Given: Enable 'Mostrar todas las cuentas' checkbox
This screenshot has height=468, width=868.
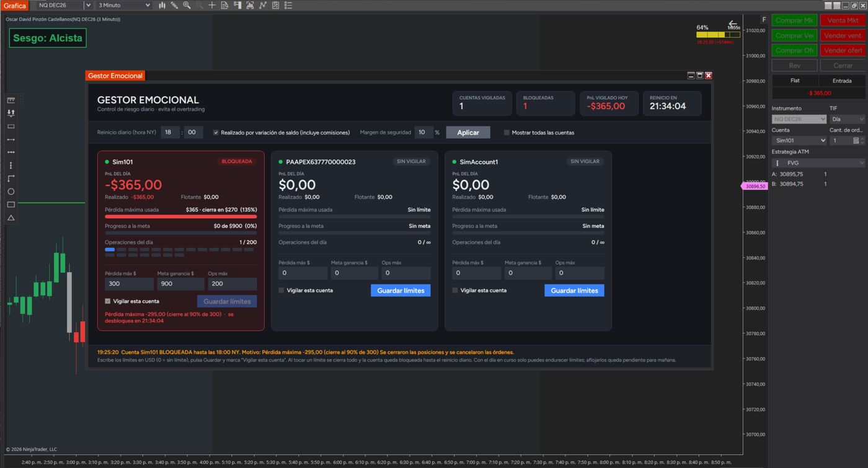Looking at the screenshot, I should [x=507, y=133].
